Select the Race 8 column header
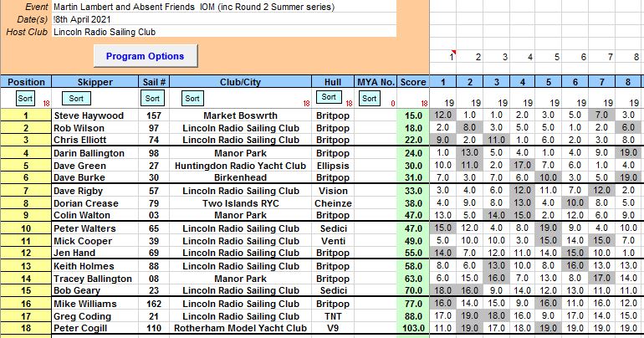This screenshot has height=338, width=644. (629, 82)
